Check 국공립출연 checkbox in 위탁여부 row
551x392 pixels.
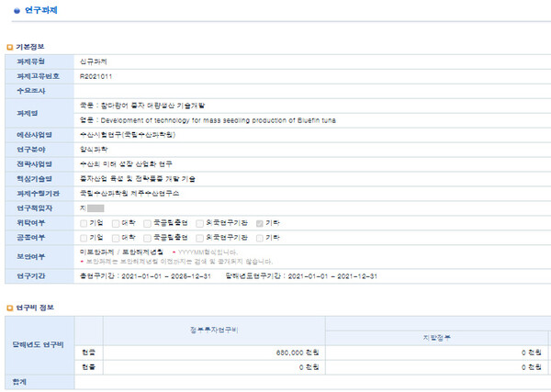147,223
